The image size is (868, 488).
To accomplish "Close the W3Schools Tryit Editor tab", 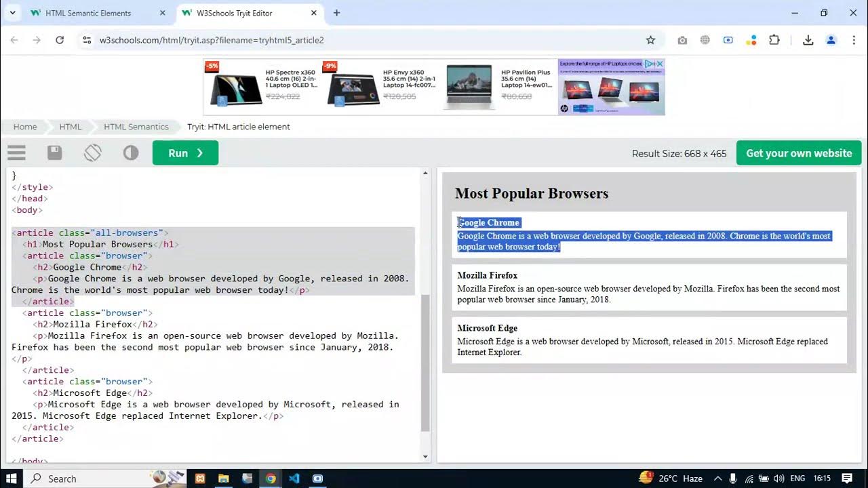I will coord(314,13).
